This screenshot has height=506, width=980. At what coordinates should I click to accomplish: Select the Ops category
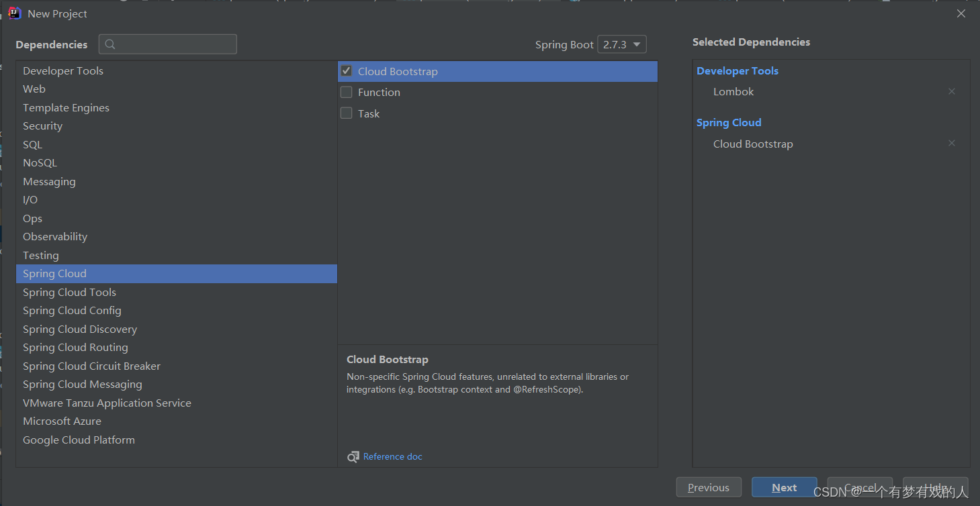[177, 218]
